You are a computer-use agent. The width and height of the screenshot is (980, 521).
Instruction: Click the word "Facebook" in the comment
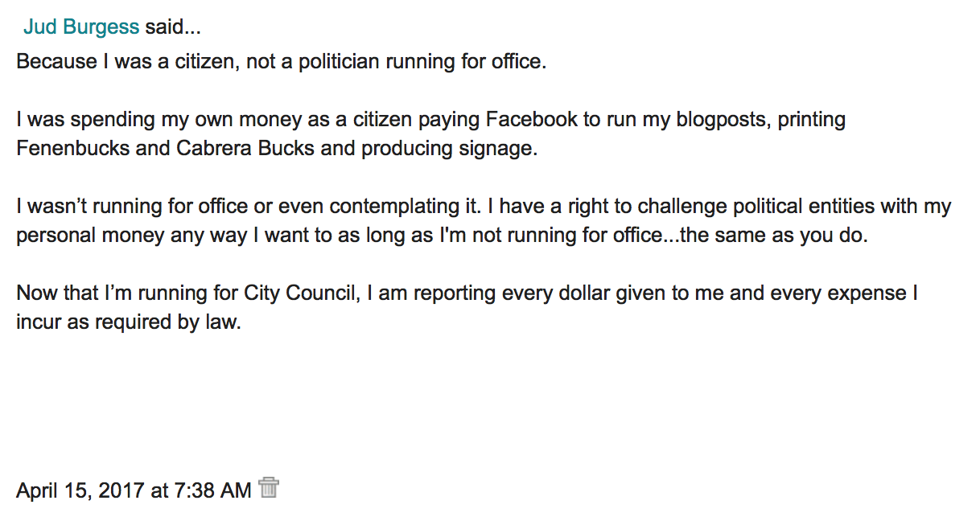(x=531, y=120)
